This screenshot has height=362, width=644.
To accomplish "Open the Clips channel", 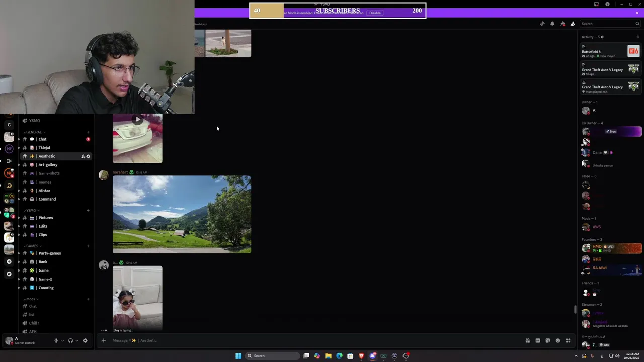I will point(55,235).
